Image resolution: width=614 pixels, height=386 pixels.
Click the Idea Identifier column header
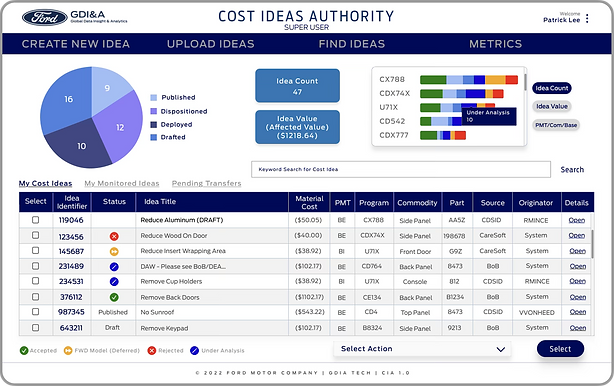click(72, 202)
